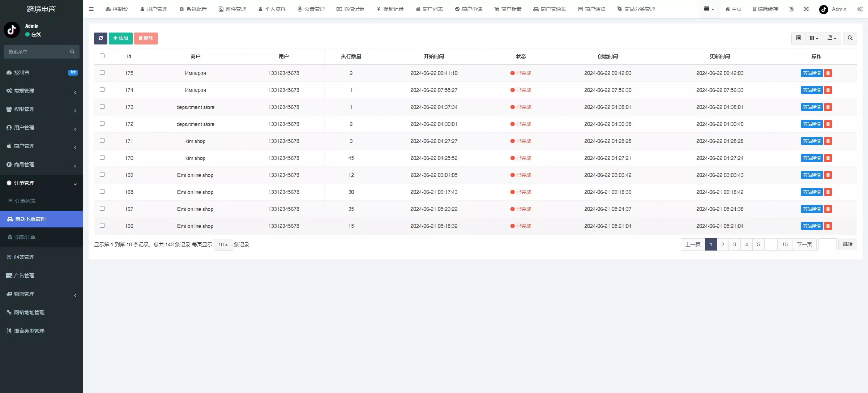Click the green 添加 button
Image resolution: width=868 pixels, height=393 pixels.
[121, 38]
